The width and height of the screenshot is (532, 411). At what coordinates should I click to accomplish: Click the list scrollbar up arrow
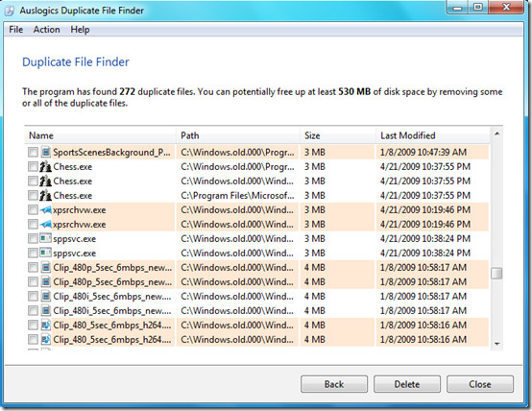pos(496,133)
